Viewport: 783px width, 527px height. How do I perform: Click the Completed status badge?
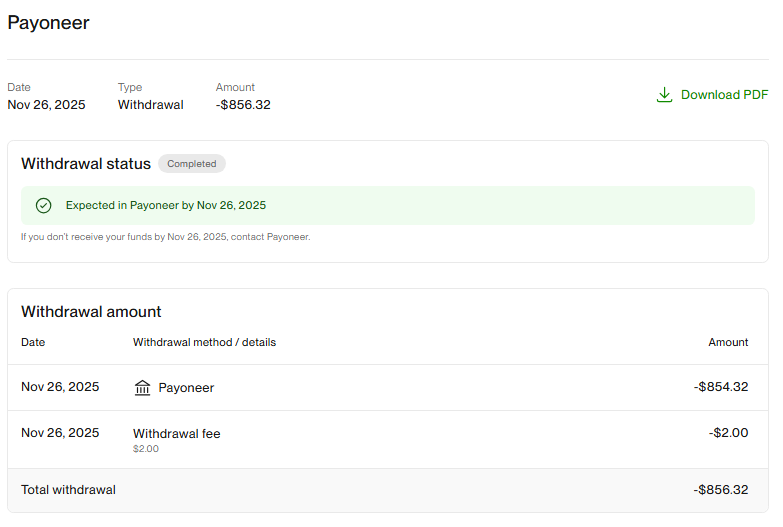click(x=192, y=164)
